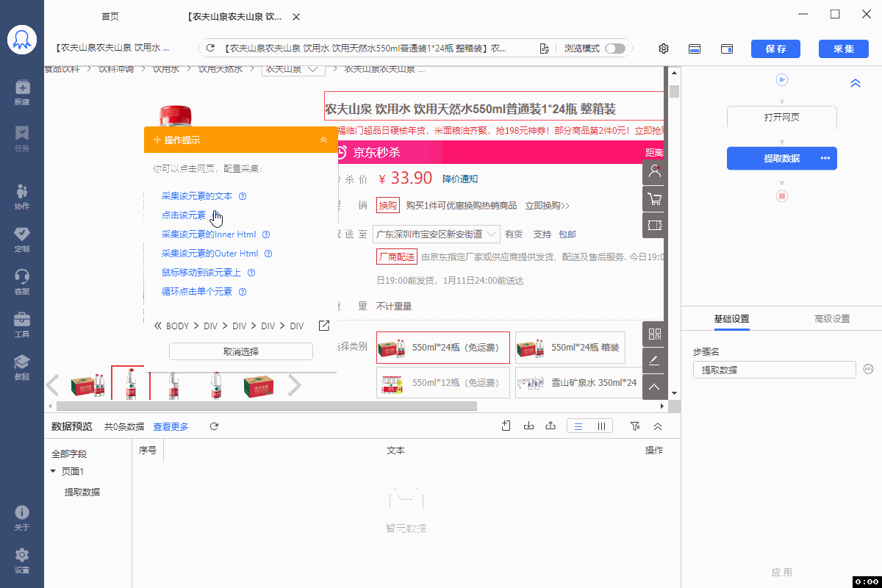
Task: Click the workflow start play icon
Action: click(782, 79)
